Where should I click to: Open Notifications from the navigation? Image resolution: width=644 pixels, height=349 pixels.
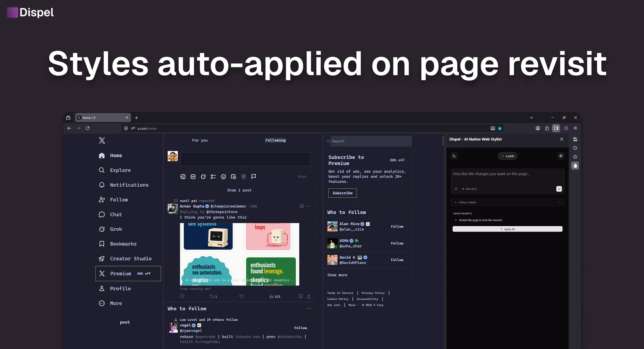click(x=124, y=185)
